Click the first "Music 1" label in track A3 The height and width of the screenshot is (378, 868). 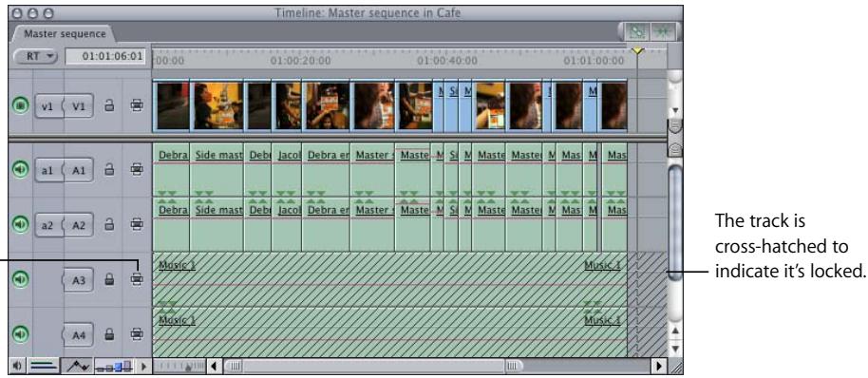coord(178,265)
